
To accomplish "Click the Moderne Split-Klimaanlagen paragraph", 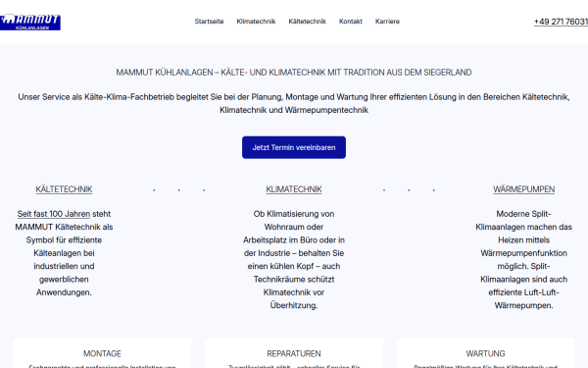I will 524,259.
